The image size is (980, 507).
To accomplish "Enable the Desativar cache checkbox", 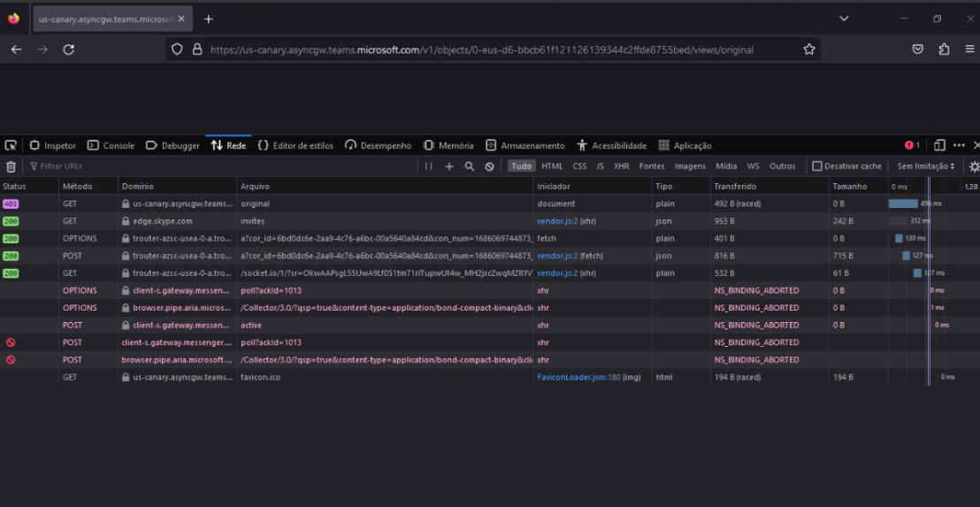I will pyautogui.click(x=817, y=166).
